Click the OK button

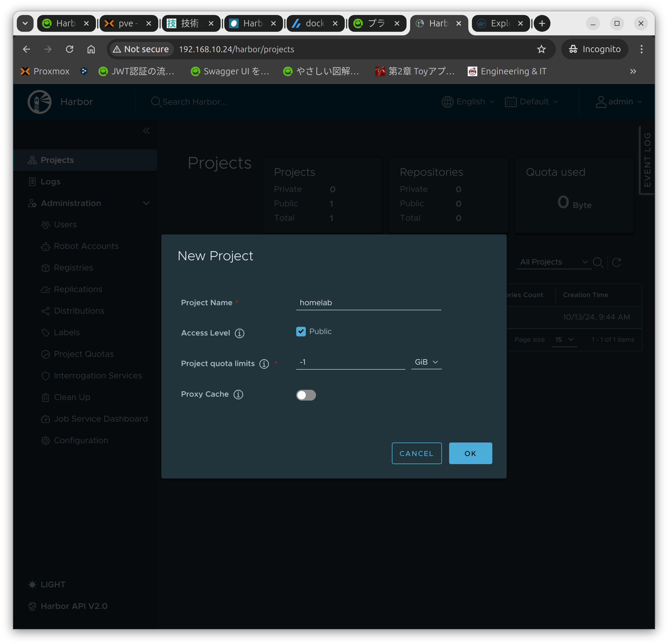[x=470, y=453]
